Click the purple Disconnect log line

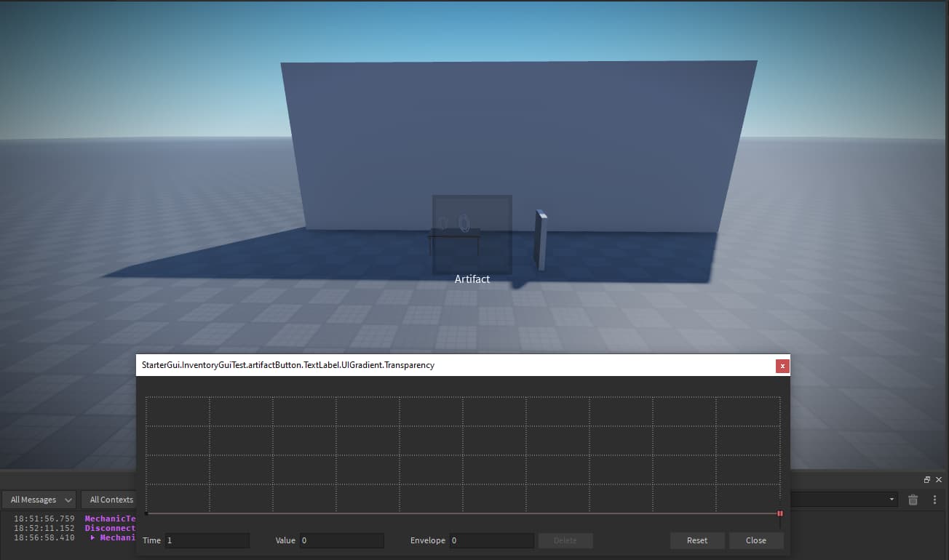click(109, 528)
